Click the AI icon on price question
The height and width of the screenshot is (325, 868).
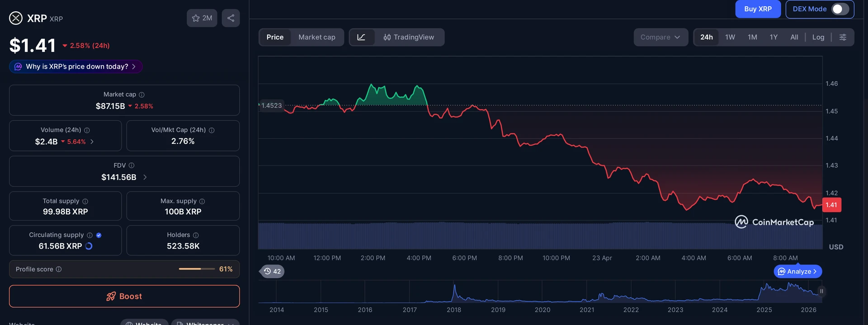click(18, 66)
